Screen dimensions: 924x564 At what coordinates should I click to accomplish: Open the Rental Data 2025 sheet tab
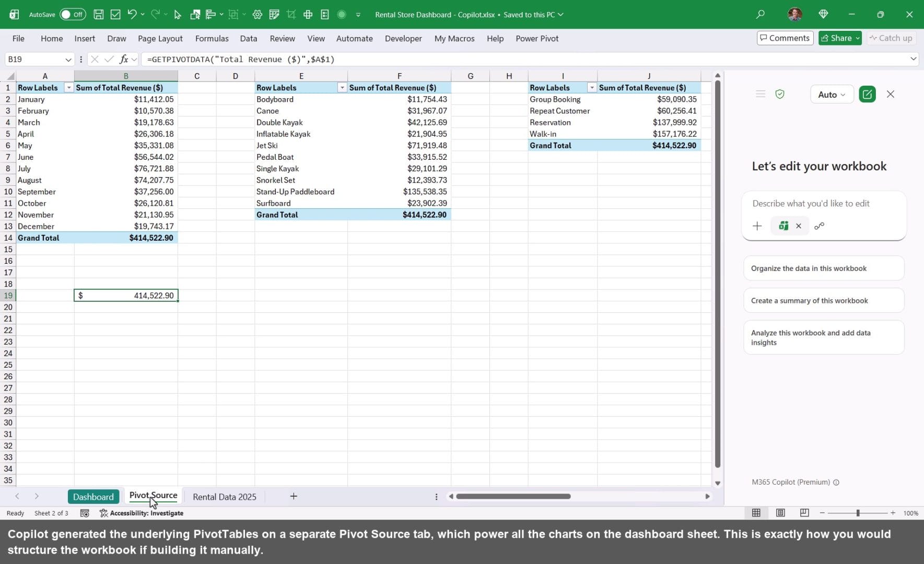click(225, 497)
